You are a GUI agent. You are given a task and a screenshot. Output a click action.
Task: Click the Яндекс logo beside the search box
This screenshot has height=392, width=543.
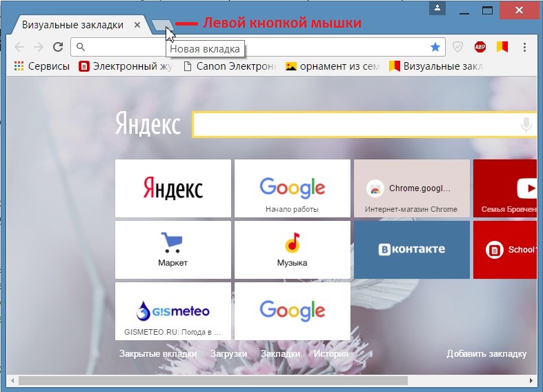tap(148, 124)
